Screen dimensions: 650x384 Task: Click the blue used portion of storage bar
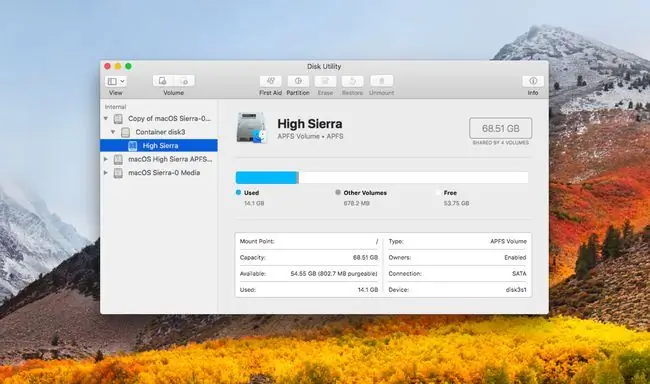click(266, 177)
